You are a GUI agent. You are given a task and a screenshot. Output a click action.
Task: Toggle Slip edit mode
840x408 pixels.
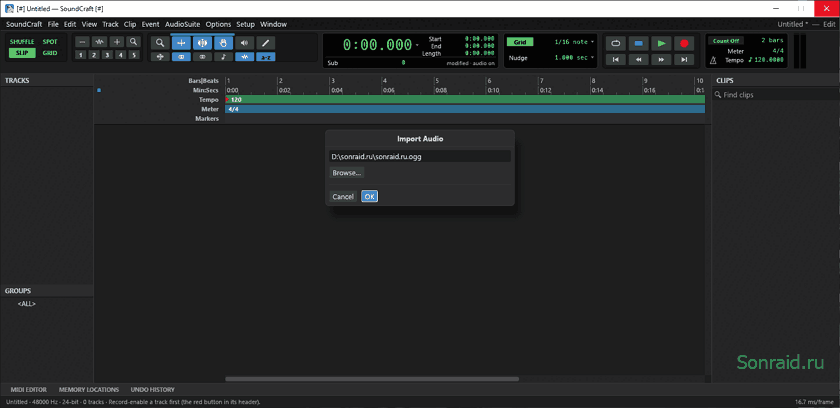pos(22,53)
